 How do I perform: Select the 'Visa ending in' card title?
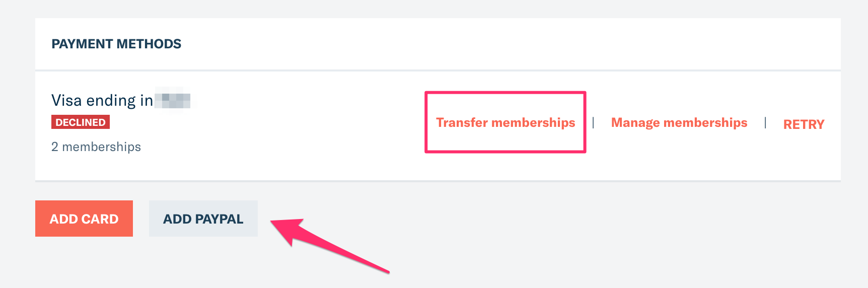tap(102, 101)
